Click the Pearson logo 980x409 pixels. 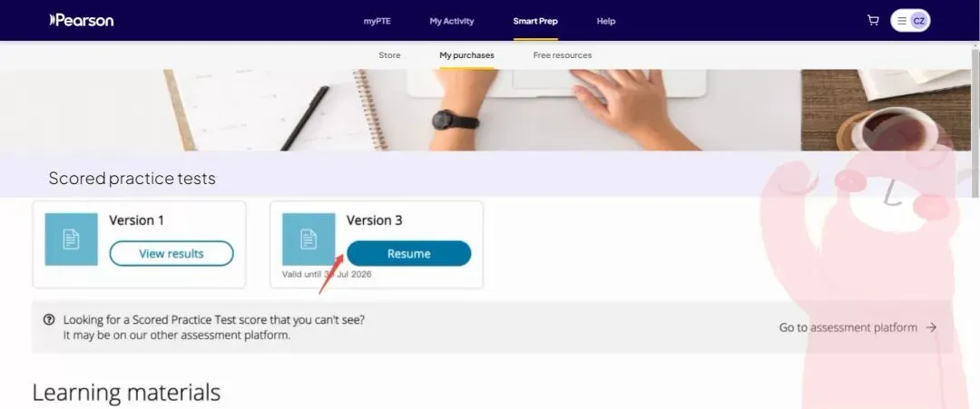click(82, 21)
